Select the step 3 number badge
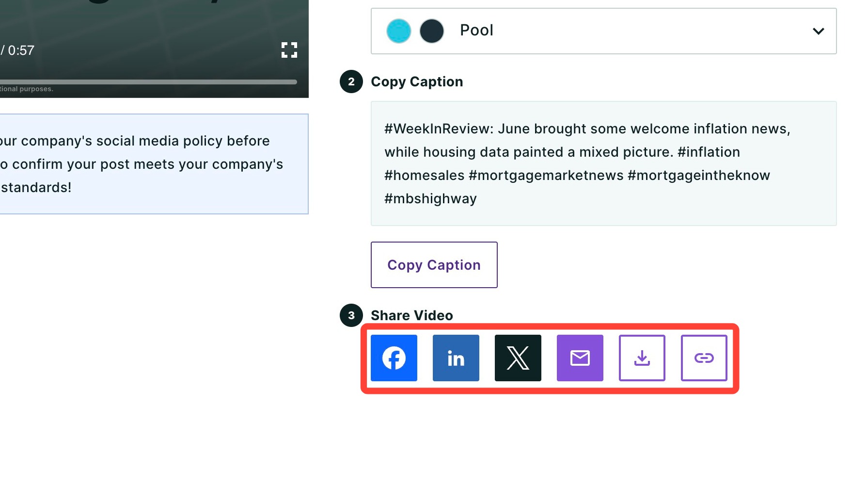This screenshot has height=488, width=868. tap(351, 315)
